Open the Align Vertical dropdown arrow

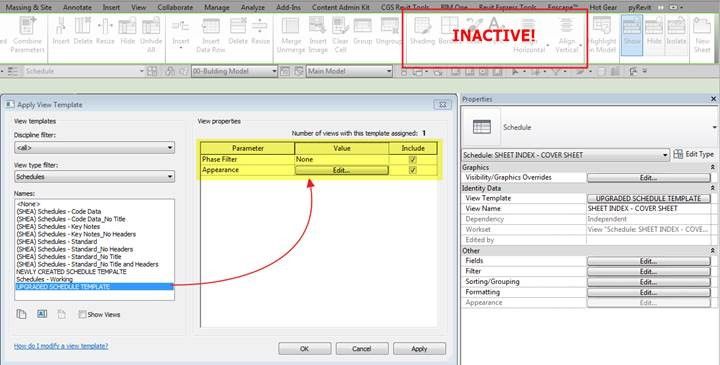[x=581, y=46]
